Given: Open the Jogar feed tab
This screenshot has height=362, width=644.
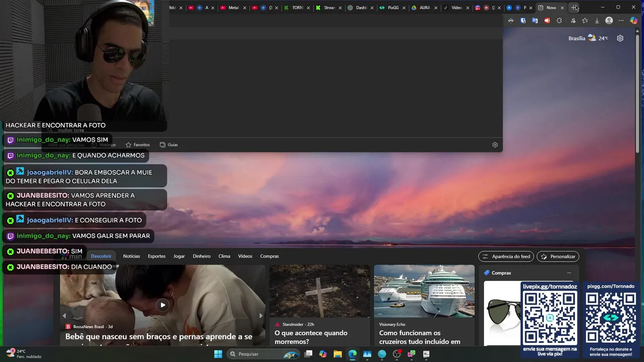Looking at the screenshot, I should pos(179,256).
